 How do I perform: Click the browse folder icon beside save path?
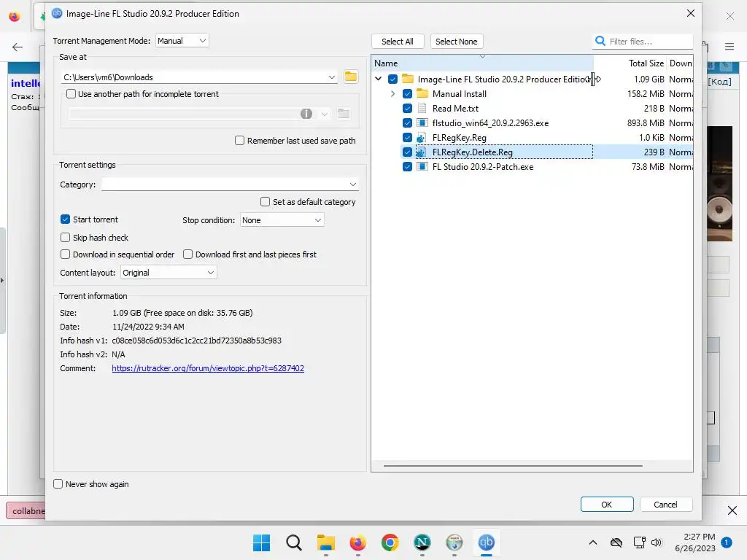click(351, 77)
